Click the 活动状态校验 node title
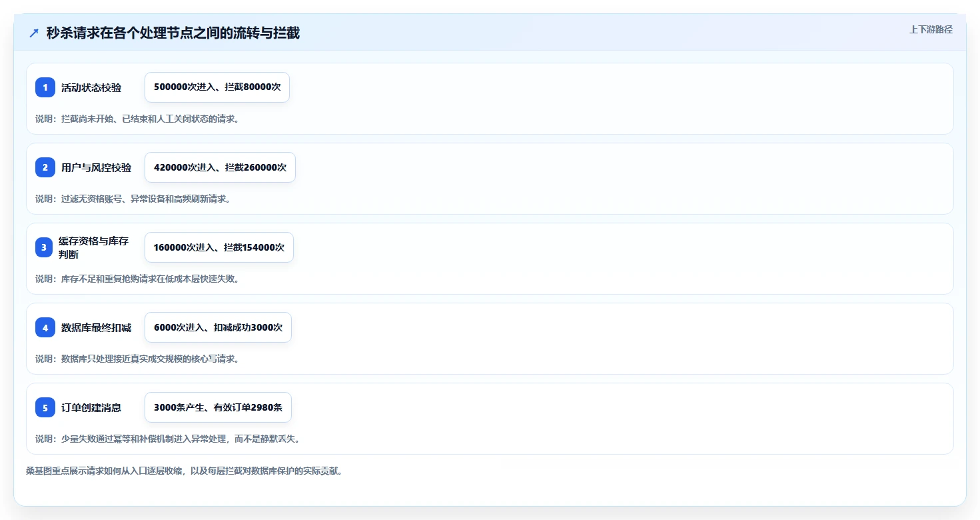The width and height of the screenshot is (980, 520). point(91,87)
